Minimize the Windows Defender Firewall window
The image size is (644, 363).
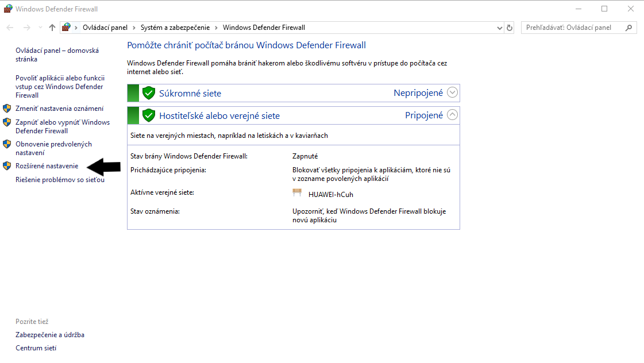tap(579, 9)
